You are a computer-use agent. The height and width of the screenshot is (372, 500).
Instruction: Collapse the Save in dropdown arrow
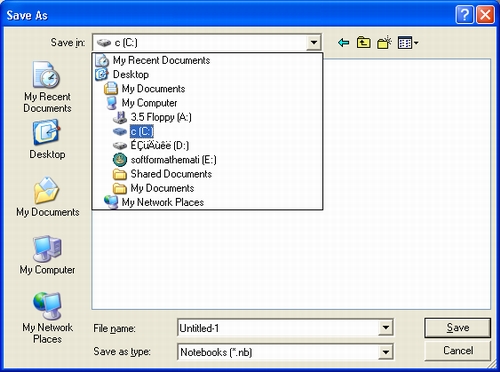pos(313,43)
